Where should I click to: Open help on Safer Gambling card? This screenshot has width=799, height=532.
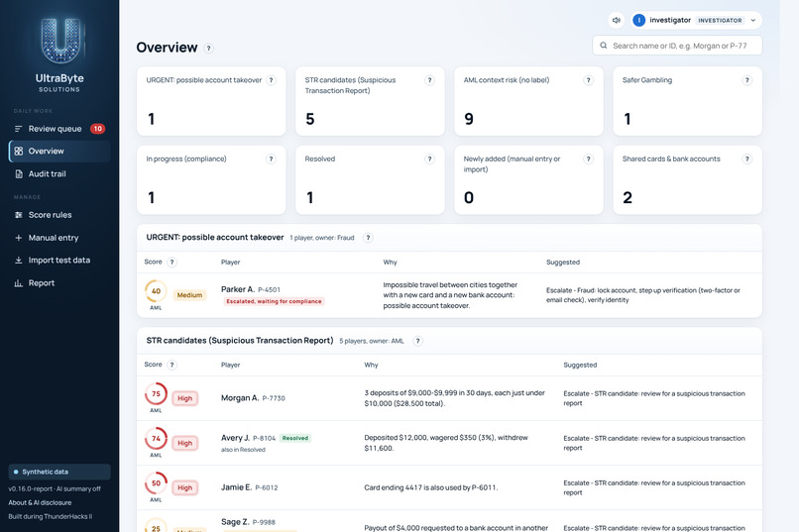click(747, 80)
